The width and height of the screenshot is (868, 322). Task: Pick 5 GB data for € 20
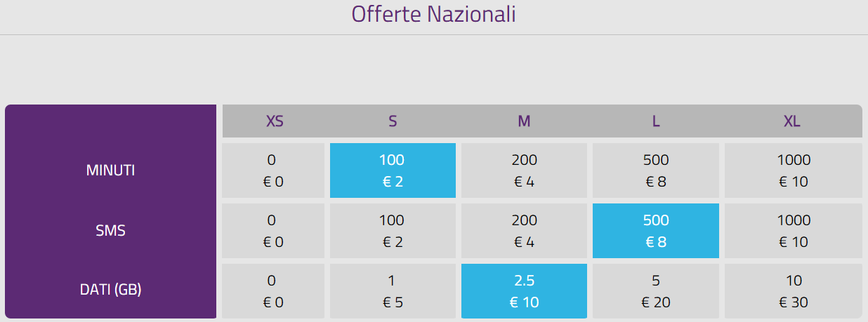(655, 291)
